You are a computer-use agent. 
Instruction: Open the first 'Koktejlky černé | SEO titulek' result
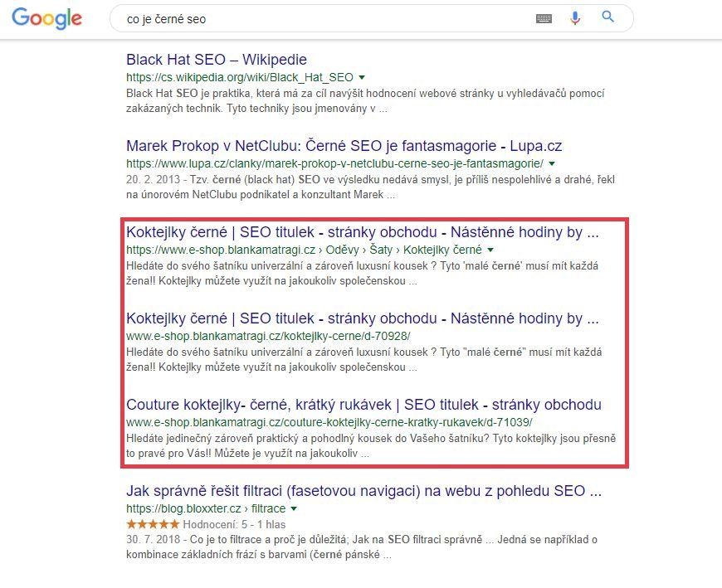[x=363, y=232]
